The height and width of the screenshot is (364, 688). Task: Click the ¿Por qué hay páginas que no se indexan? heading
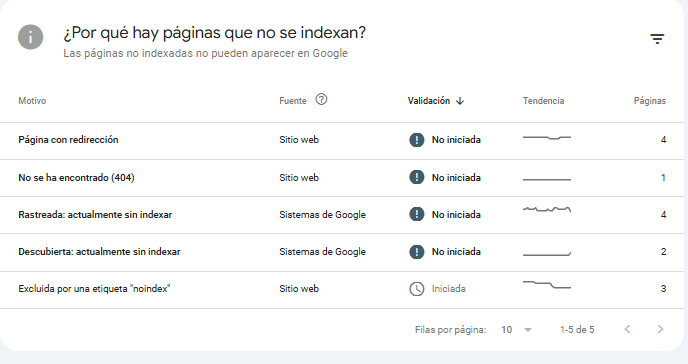(x=215, y=33)
